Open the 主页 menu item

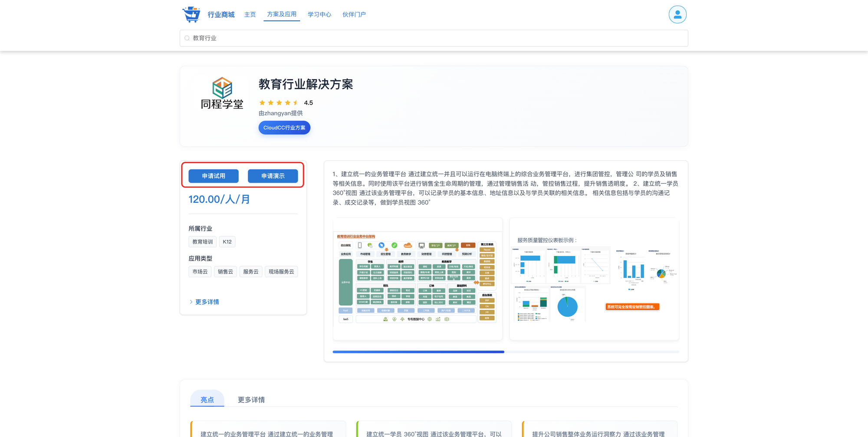pyautogui.click(x=250, y=15)
